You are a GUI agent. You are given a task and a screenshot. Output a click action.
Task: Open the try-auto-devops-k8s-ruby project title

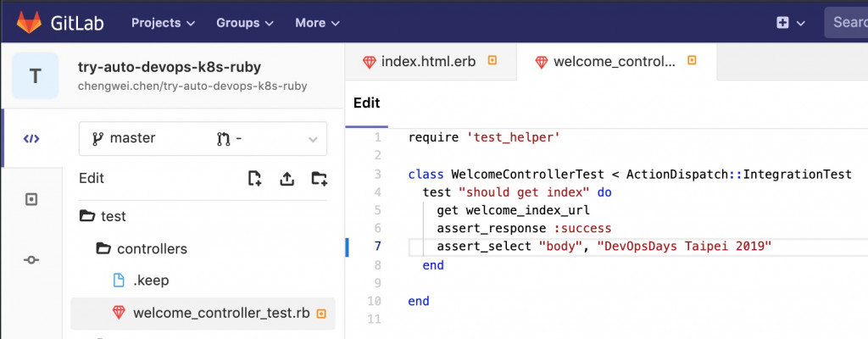170,67
